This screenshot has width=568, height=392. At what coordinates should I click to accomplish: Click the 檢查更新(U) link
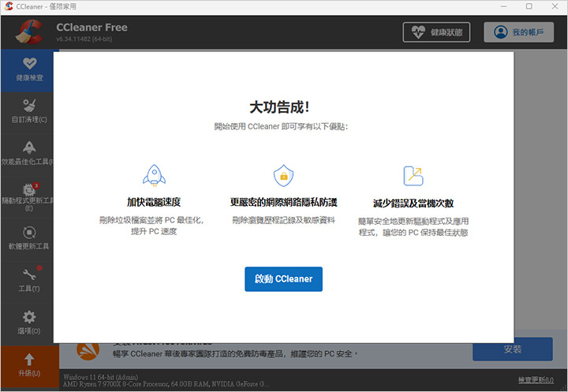(x=536, y=380)
